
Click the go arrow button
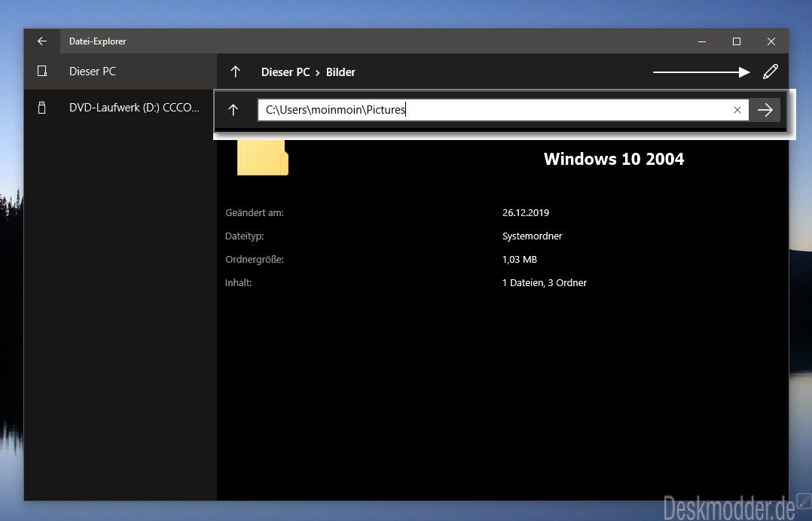coord(765,110)
